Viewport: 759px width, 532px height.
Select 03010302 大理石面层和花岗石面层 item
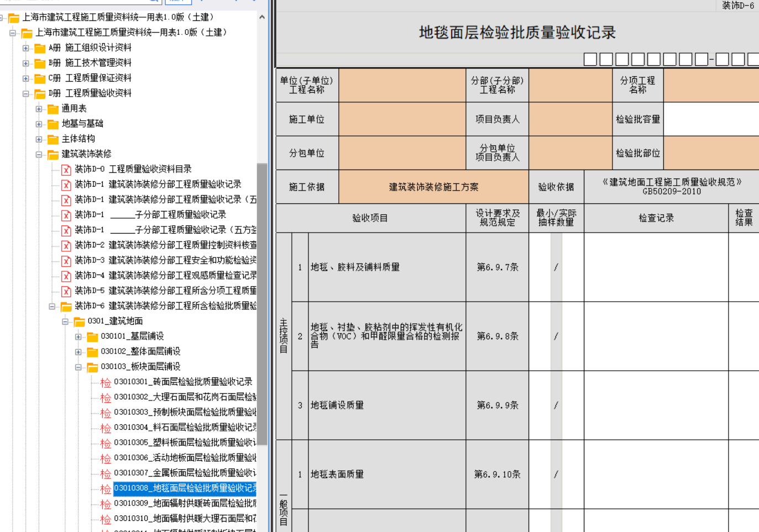tap(185, 397)
